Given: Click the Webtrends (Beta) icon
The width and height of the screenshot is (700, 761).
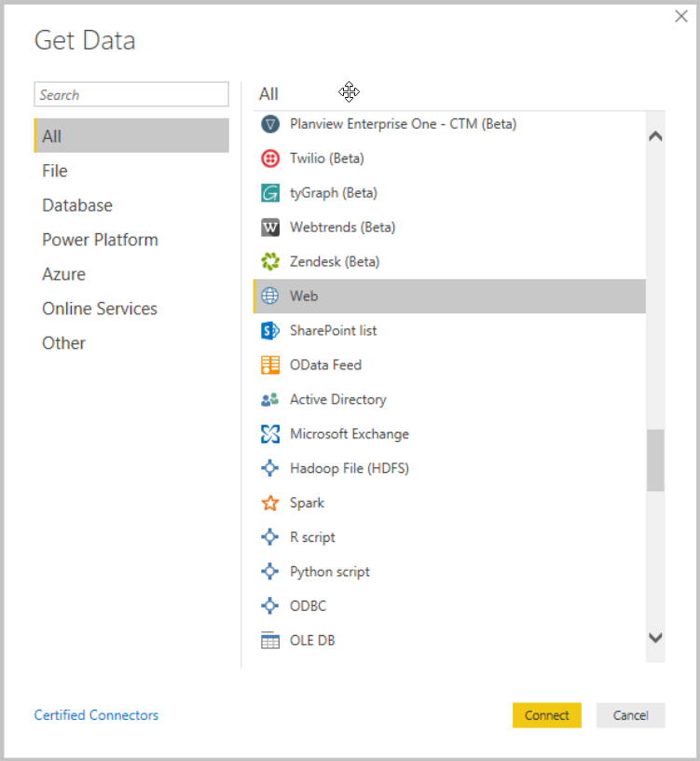Looking at the screenshot, I should click(270, 228).
